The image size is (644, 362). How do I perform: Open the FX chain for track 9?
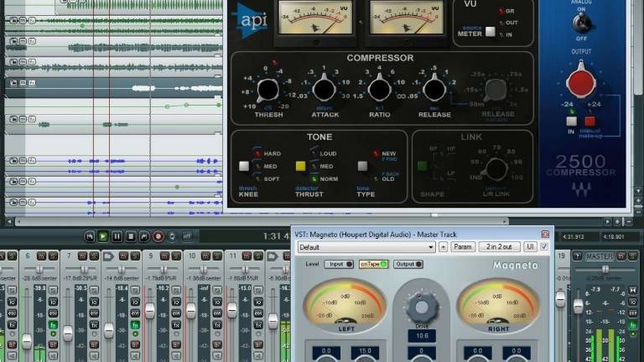coord(176,325)
